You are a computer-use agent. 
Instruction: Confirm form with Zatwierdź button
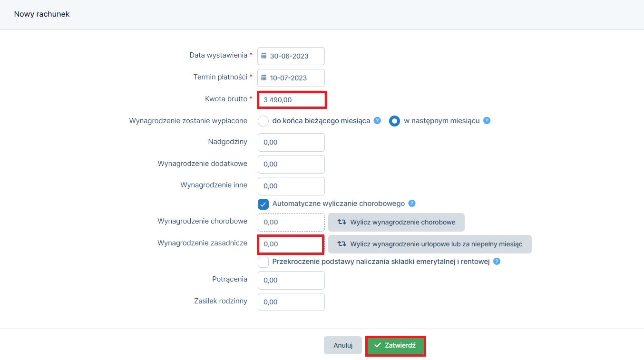[x=395, y=345]
